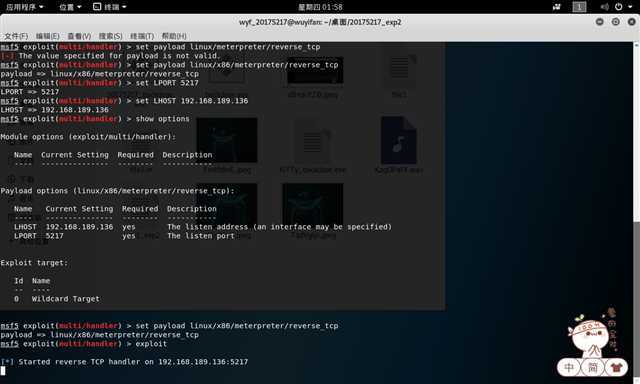Maximize the terminal window
Viewport: 640px width, 384px height.
(x=616, y=22)
